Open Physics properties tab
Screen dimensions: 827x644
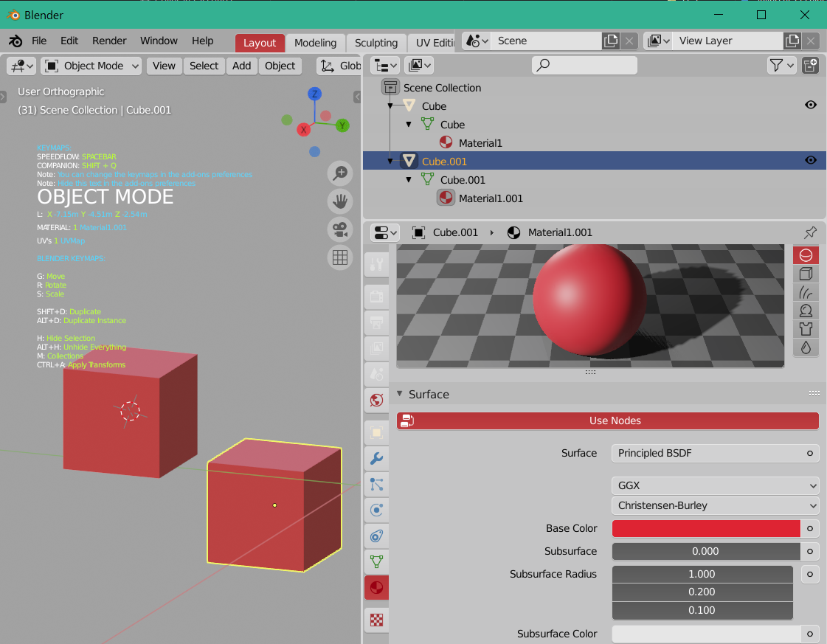click(x=376, y=510)
